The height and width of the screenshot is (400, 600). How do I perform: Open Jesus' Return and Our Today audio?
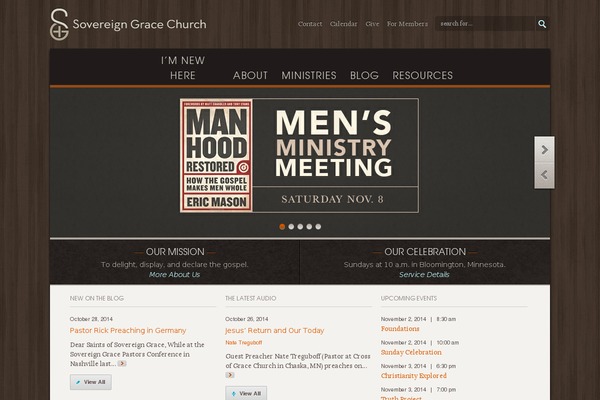tap(275, 330)
